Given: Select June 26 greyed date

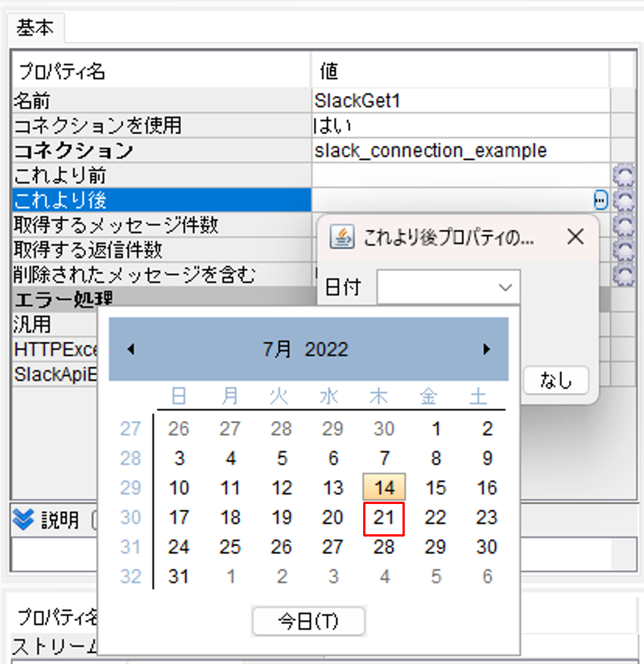Looking at the screenshot, I should (x=179, y=429).
